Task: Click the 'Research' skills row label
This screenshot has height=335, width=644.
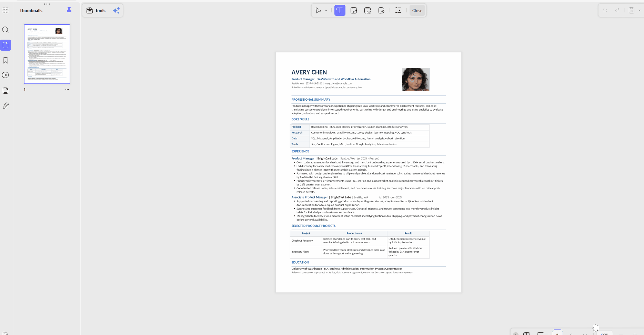Action: pos(297,133)
